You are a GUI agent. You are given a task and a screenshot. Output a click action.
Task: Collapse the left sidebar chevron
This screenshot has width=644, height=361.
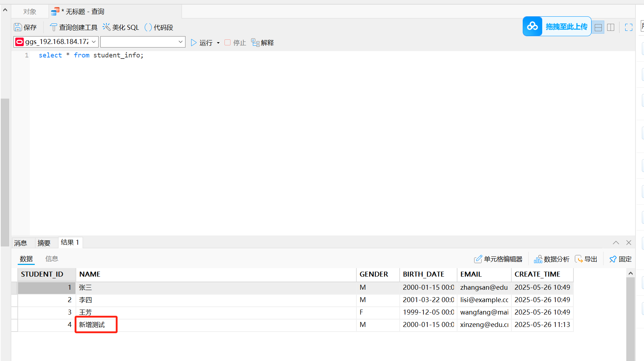point(5,10)
